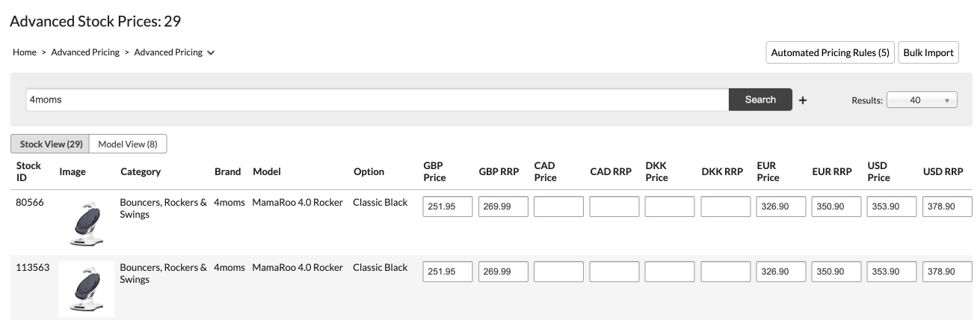
Task: Click the GBP Price column header
Action: pos(434,171)
